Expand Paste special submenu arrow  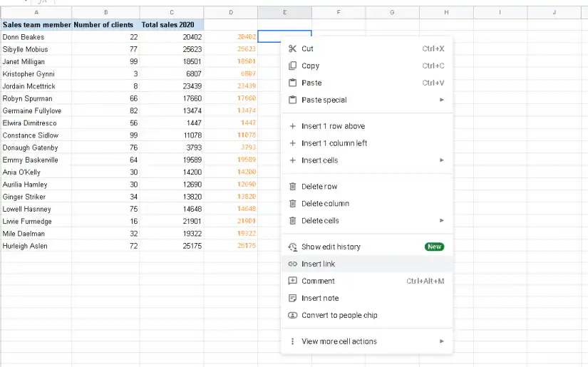(x=442, y=100)
